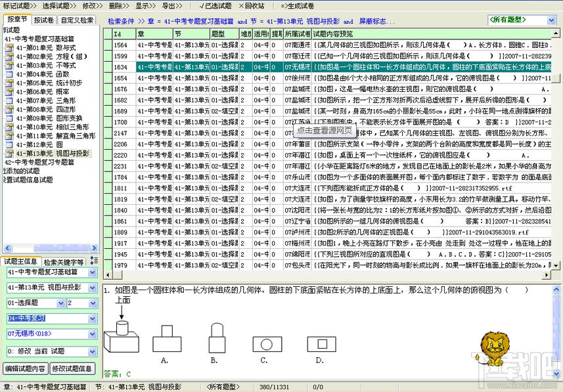Toggle mark box for row Id 2206
The height and width of the screenshot is (392, 563).
pos(108,144)
